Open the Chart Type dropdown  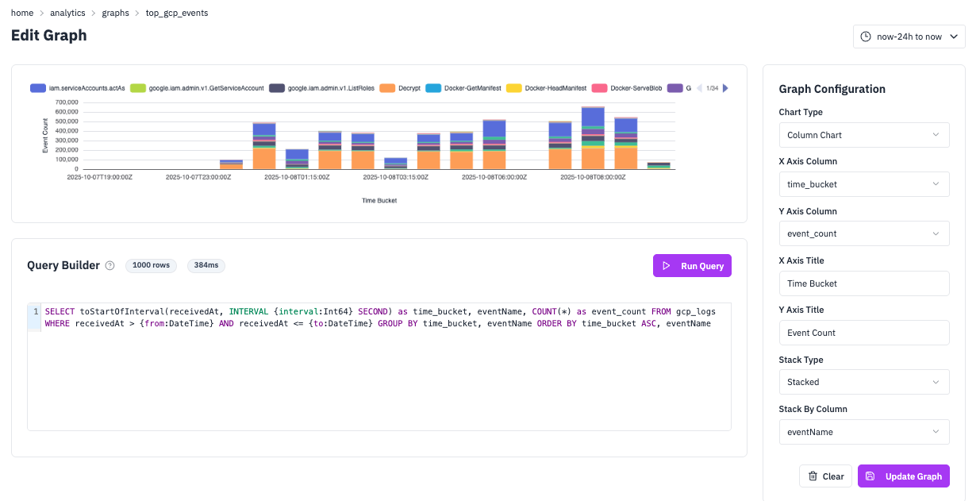863,135
